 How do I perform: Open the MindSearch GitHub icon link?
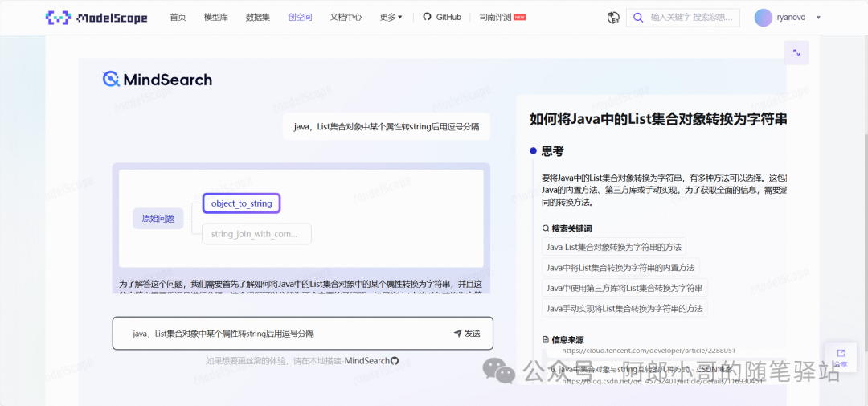click(395, 361)
